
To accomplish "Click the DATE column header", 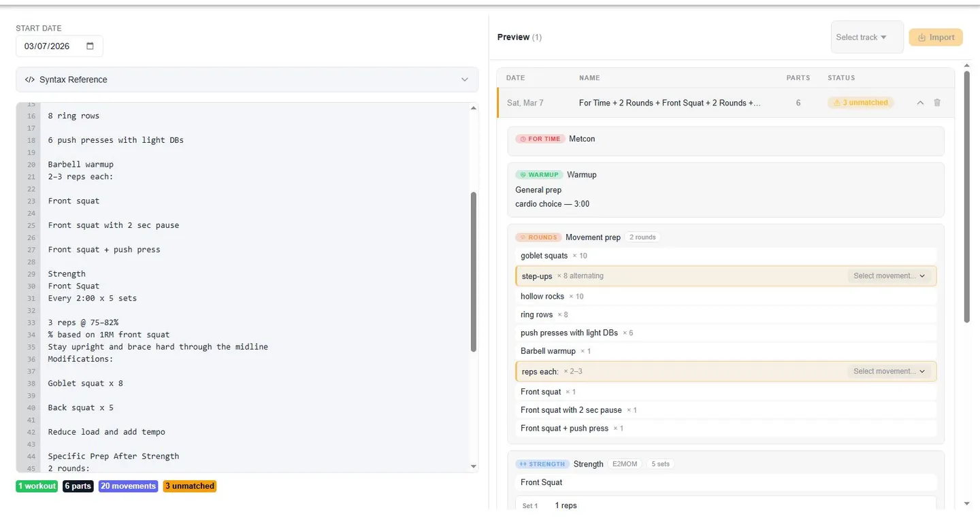I will tap(515, 78).
